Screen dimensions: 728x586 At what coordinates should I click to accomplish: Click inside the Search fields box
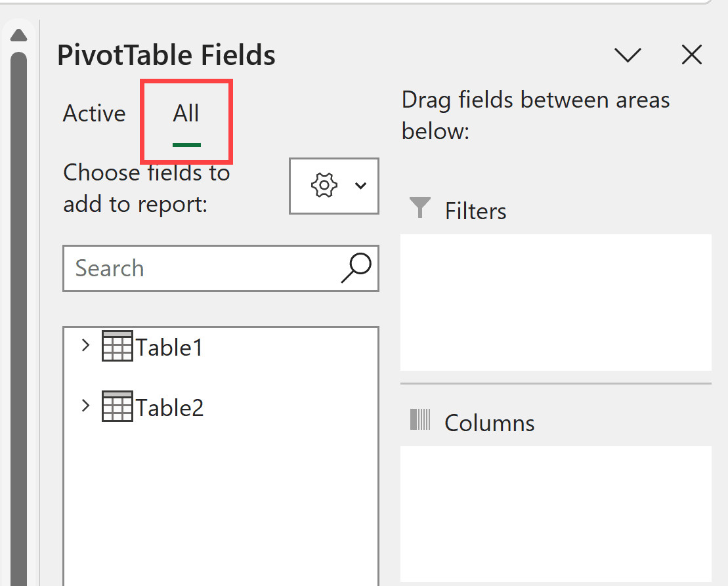pos(197,268)
